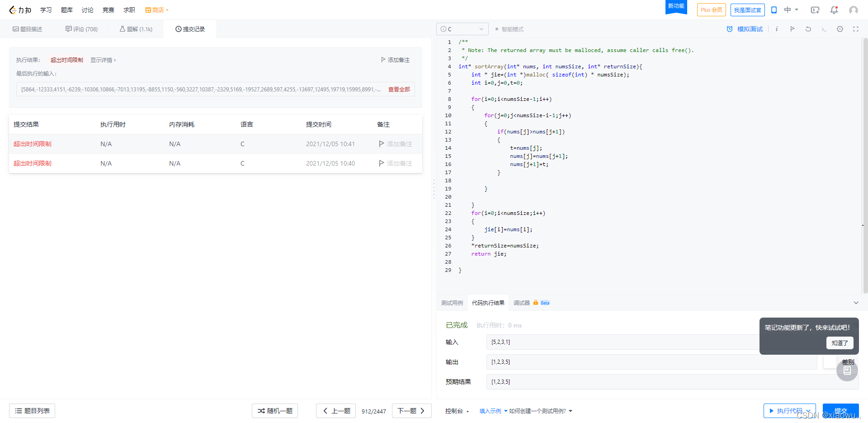Viewport: 868px width, 423px height.
Task: Switch to 测试用例 tab
Action: coord(452,303)
